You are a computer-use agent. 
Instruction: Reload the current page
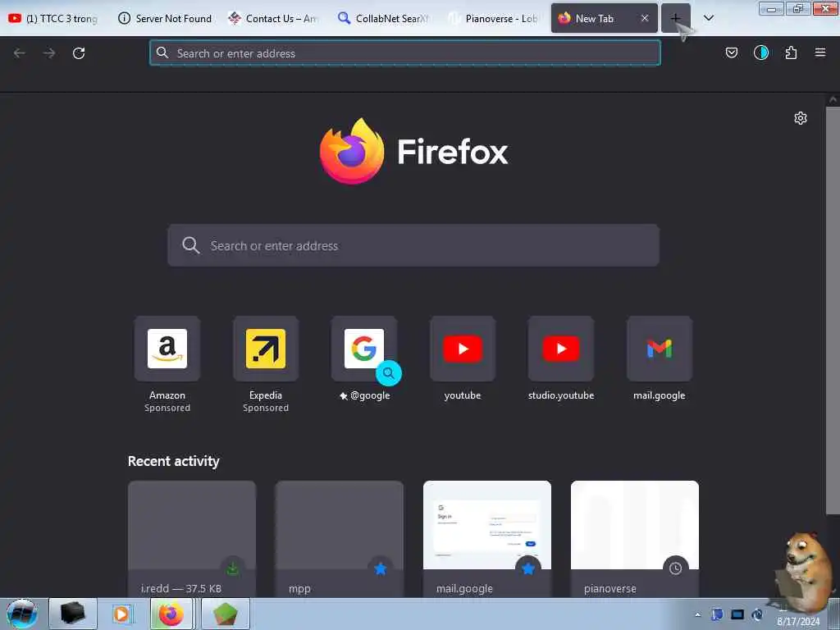(79, 53)
